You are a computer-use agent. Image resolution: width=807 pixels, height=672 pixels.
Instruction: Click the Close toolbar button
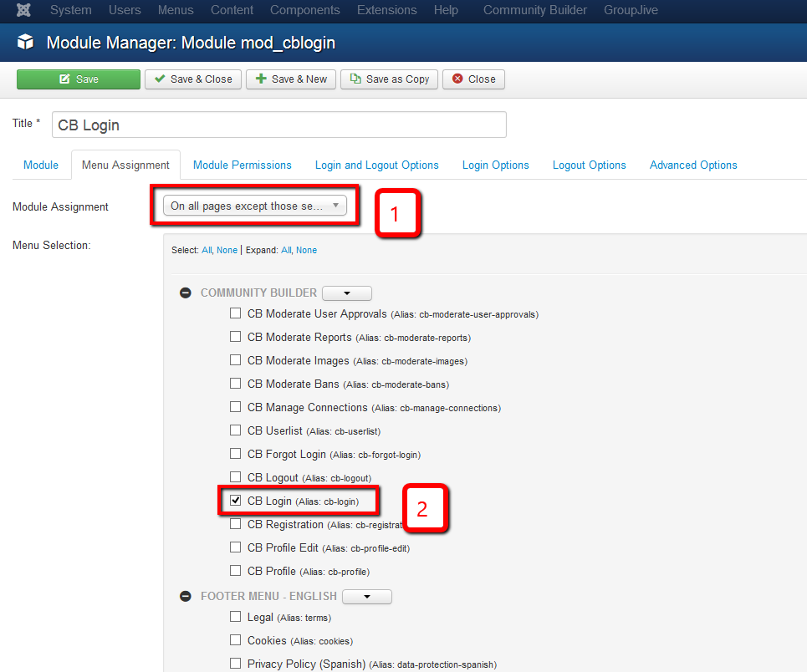[473, 79]
